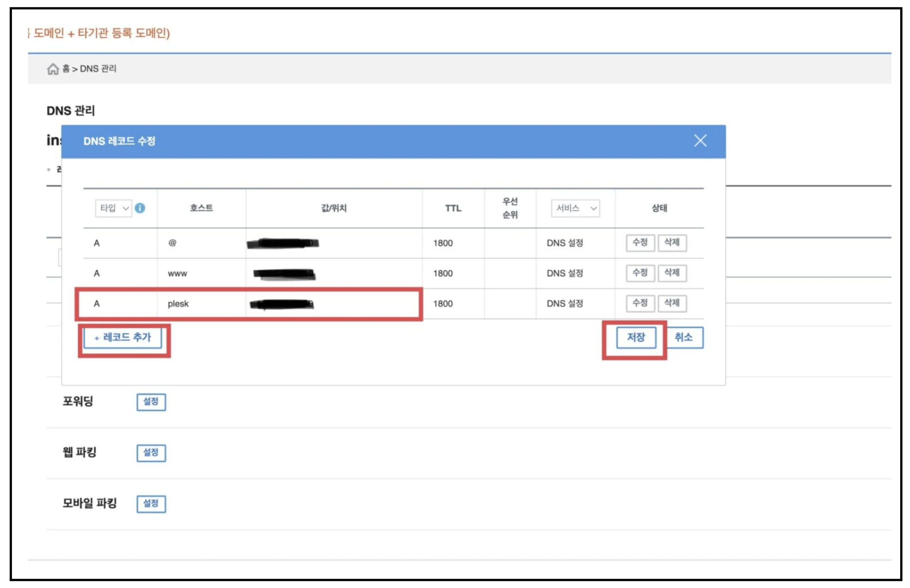Click the 호스트 column header
Screen dimensions: 910x588
tap(201, 208)
